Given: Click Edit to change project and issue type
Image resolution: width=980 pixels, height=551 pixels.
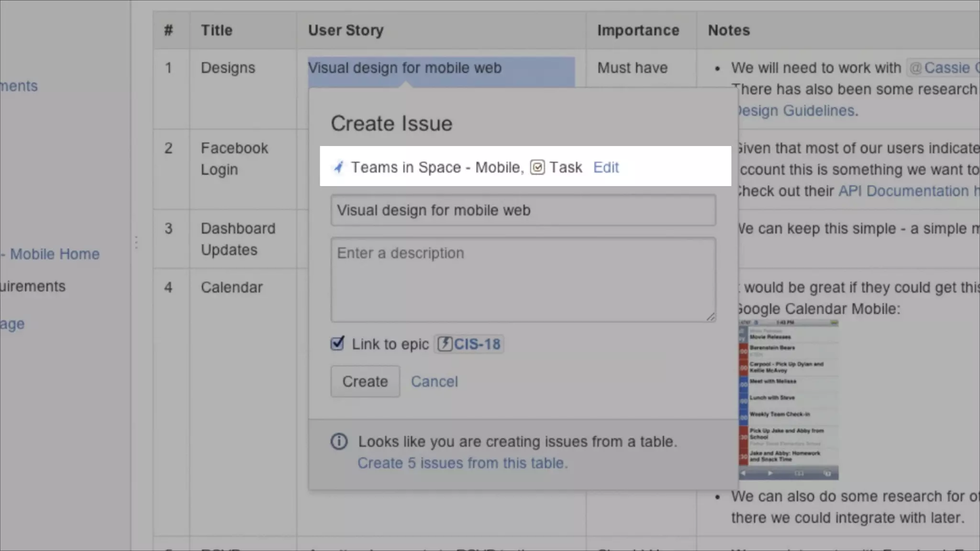Looking at the screenshot, I should [x=606, y=167].
